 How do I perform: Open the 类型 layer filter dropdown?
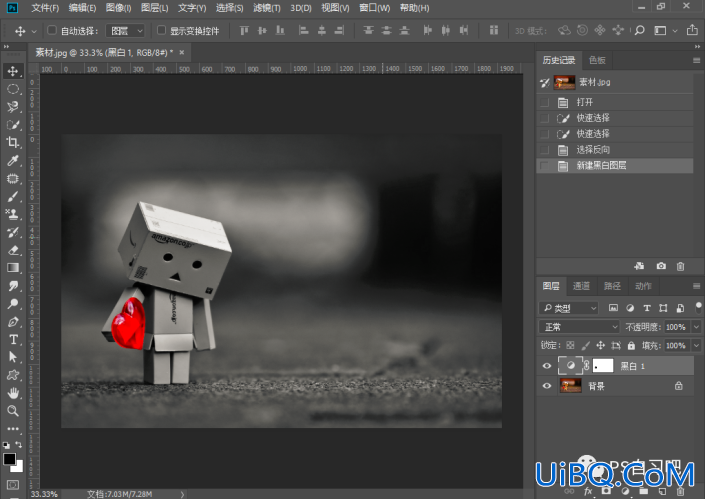pos(568,308)
